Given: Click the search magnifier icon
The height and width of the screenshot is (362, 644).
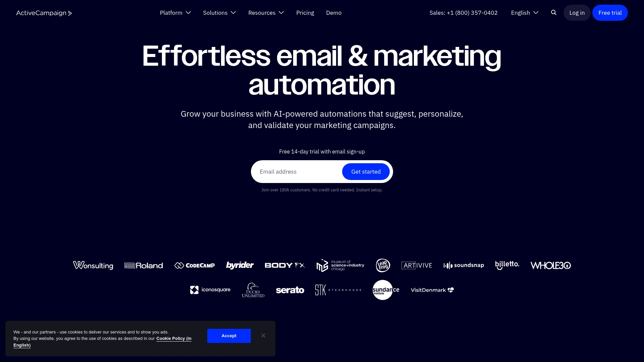Looking at the screenshot, I should (554, 12).
